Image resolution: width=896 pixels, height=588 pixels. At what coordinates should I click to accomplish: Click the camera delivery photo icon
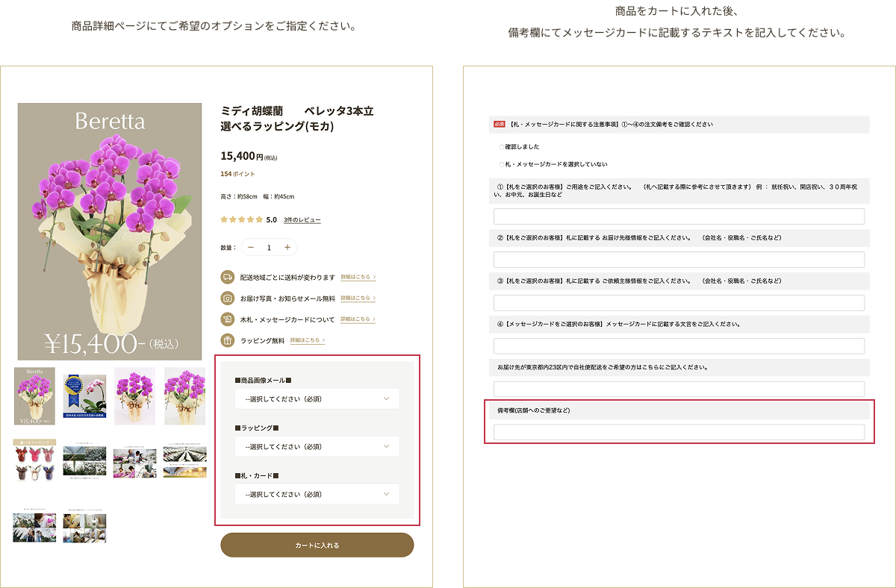click(x=227, y=298)
